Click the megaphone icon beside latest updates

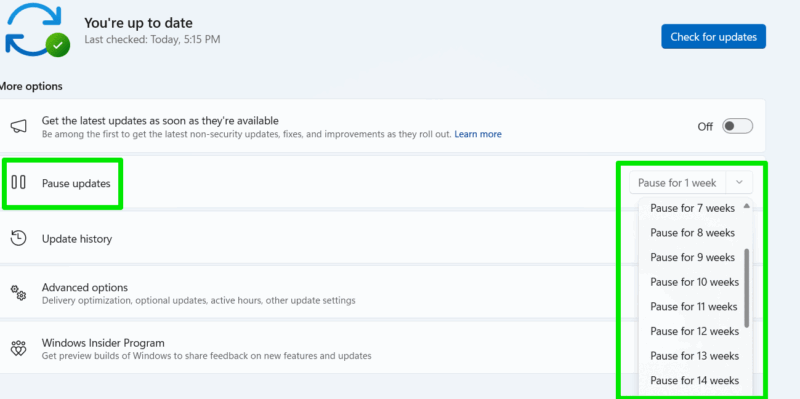(x=19, y=127)
